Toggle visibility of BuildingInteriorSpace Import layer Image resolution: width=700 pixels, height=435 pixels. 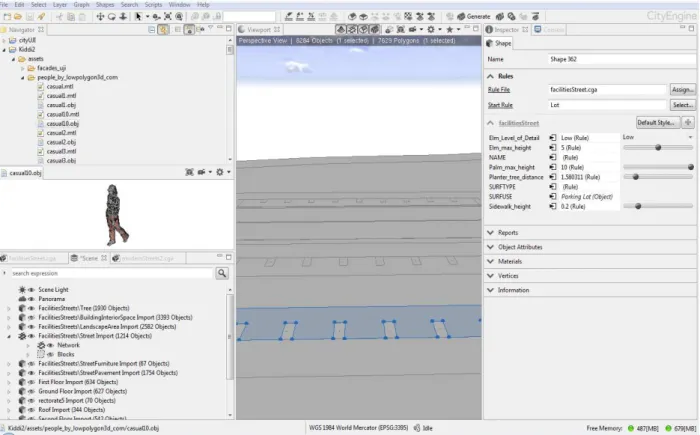click(31, 318)
